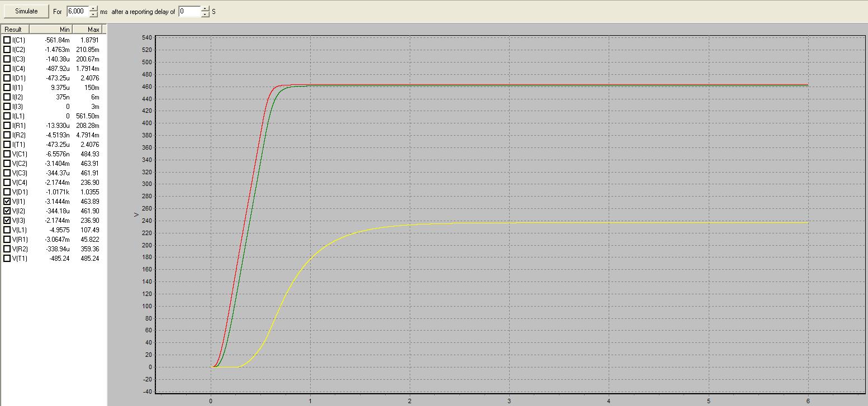Select the I(C1) max value 1.8791
Image resolution: width=868 pixels, height=406 pixels.
[90, 40]
